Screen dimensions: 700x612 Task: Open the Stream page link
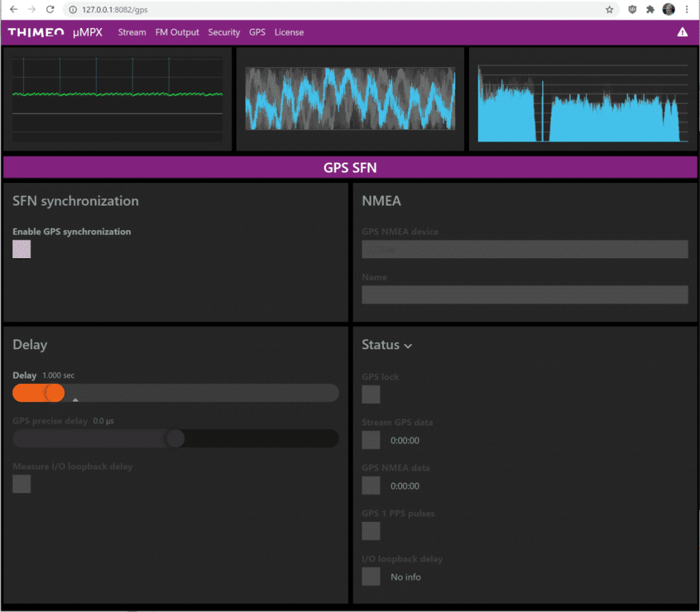click(132, 32)
